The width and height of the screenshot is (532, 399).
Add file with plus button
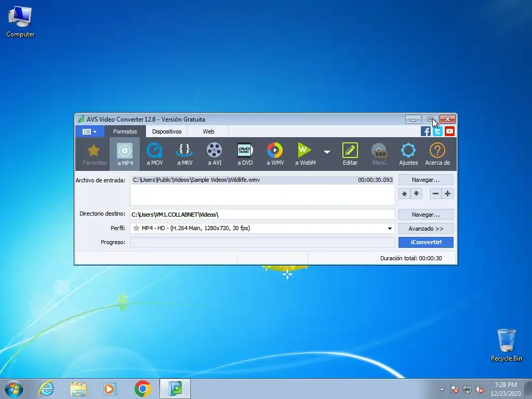pos(447,194)
